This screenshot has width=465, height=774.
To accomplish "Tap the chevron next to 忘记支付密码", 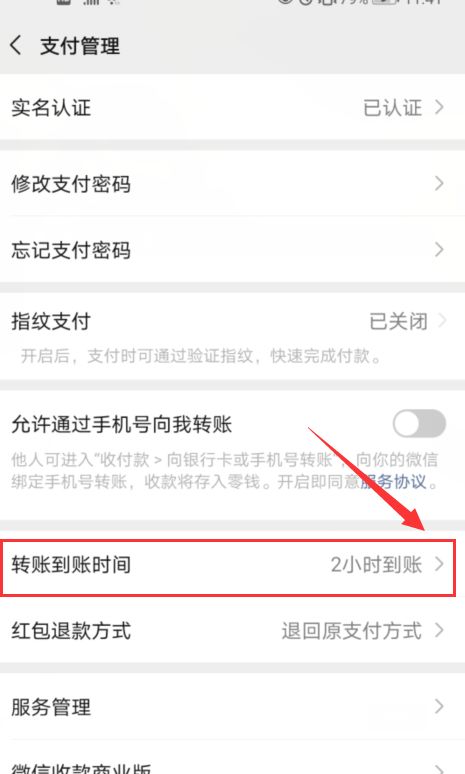I will point(439,250).
